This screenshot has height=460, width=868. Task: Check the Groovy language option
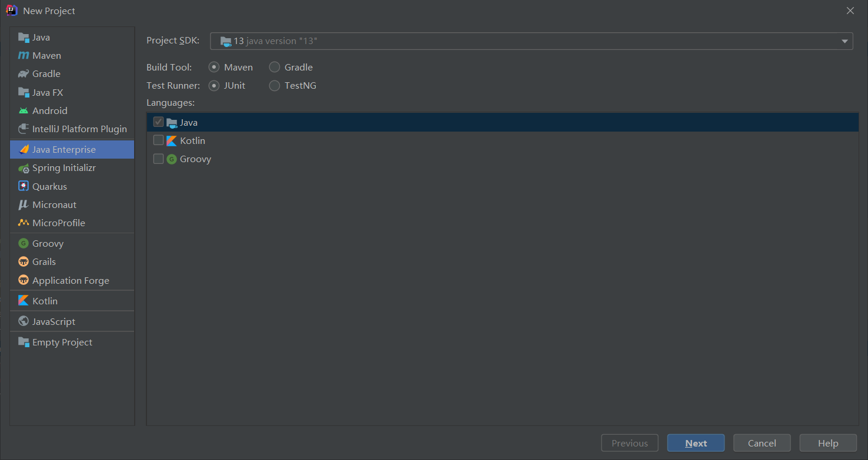(158, 159)
